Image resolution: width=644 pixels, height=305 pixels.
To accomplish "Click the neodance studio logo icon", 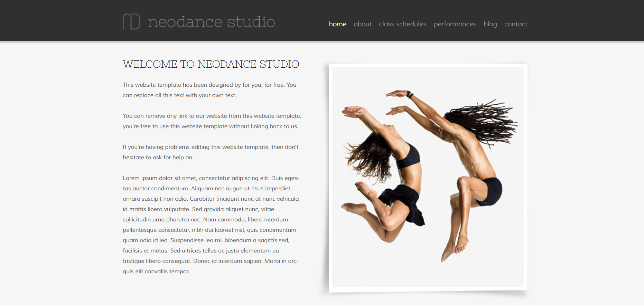I will click(131, 21).
